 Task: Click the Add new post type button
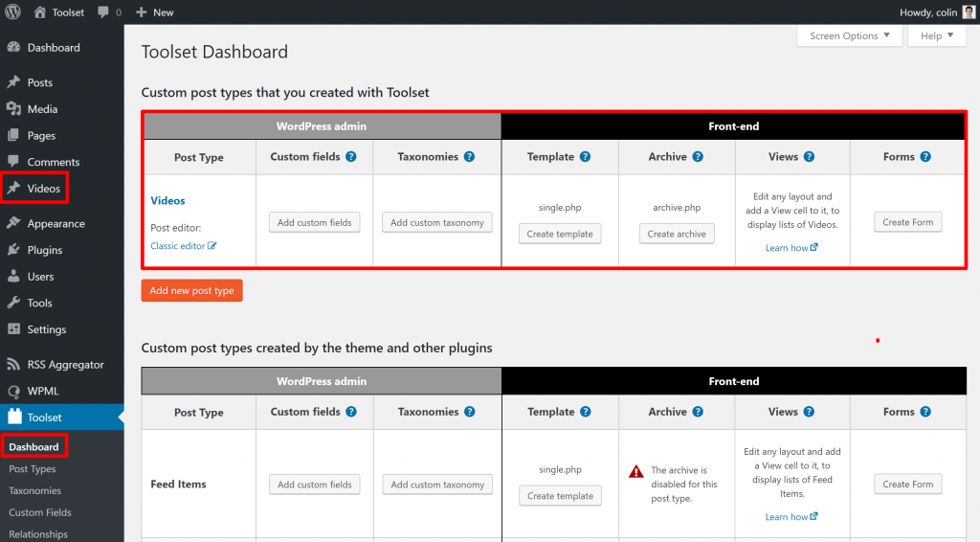(191, 290)
